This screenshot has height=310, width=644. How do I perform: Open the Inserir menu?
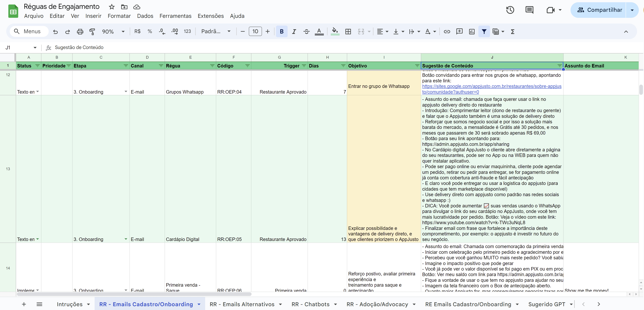[93, 16]
